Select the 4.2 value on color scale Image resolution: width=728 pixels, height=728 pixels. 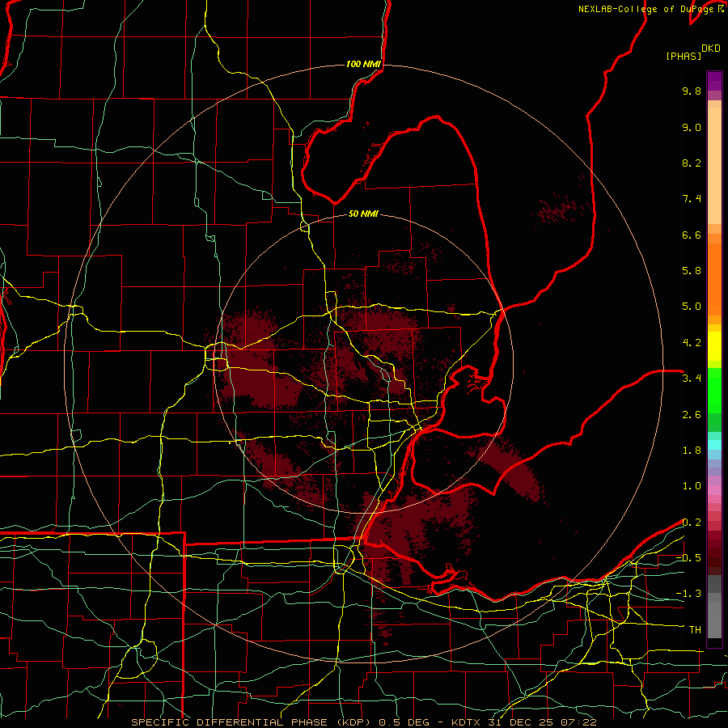pyautogui.click(x=692, y=343)
